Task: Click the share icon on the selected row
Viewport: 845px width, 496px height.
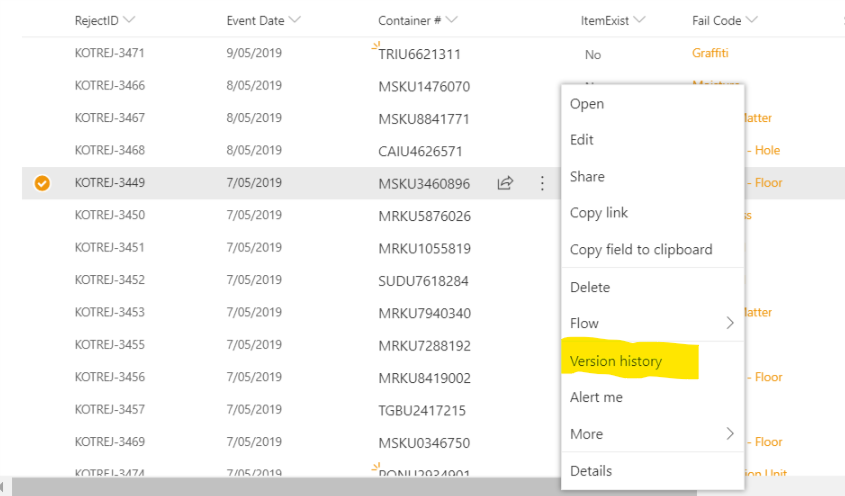Action: (505, 183)
